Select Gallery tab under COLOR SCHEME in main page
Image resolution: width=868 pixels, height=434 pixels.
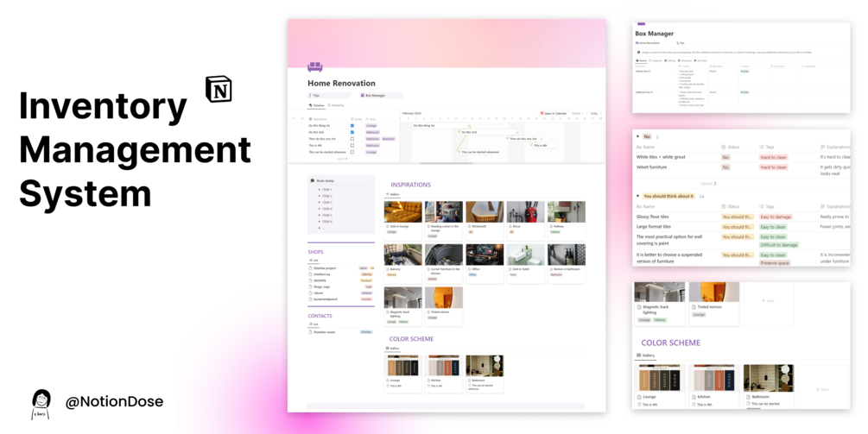pyautogui.click(x=392, y=349)
